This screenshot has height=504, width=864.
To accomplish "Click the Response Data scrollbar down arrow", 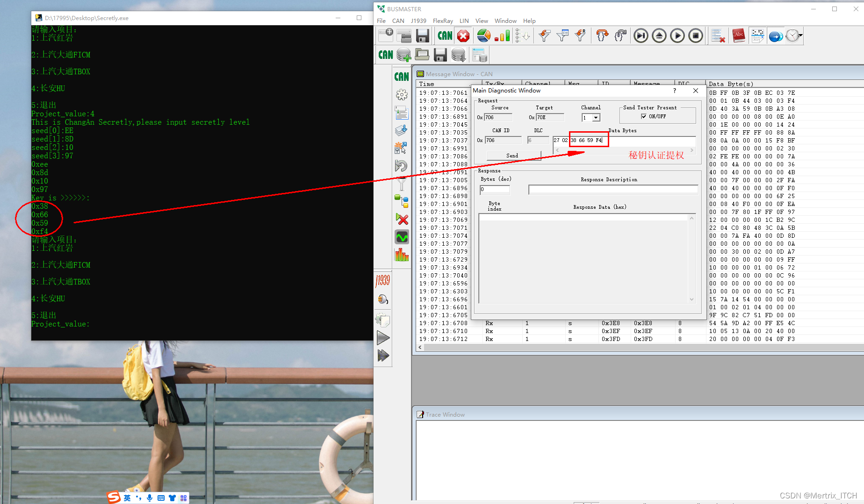I will pyautogui.click(x=691, y=299).
